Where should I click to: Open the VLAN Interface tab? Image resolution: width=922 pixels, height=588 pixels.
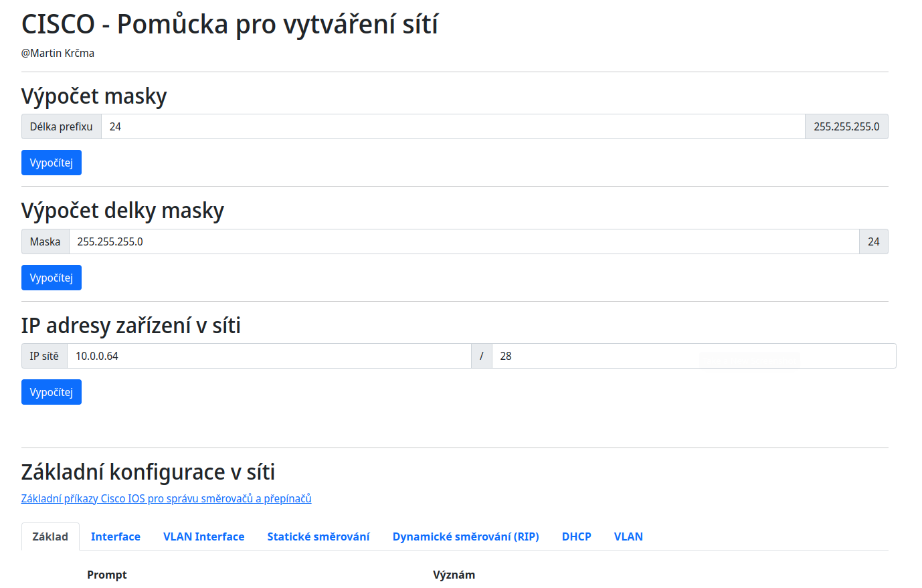(204, 536)
